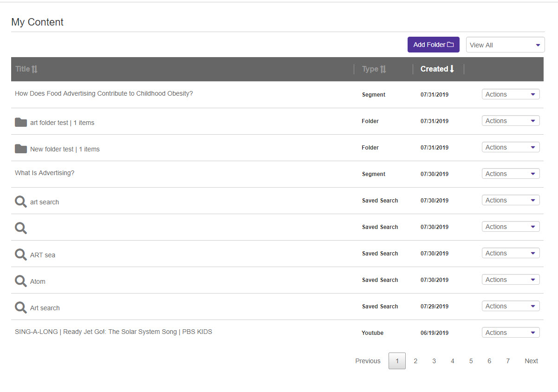This screenshot has height=392, width=558.
Task: Expand Actions dropdown for What Is Advertising?
Action: pos(511,174)
